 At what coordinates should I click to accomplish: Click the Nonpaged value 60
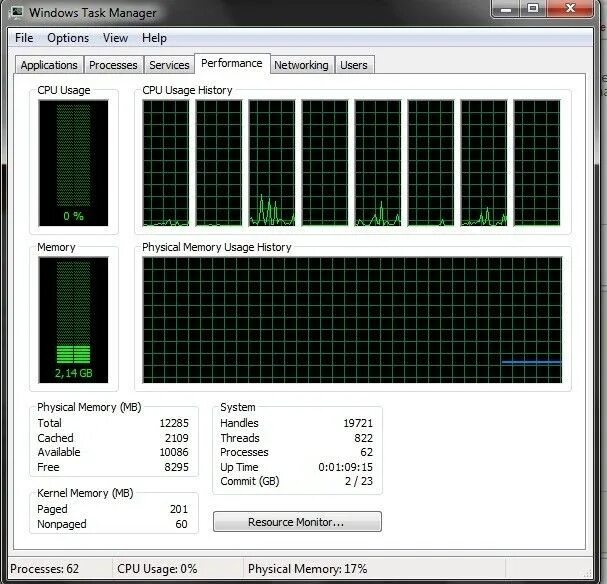[182, 524]
